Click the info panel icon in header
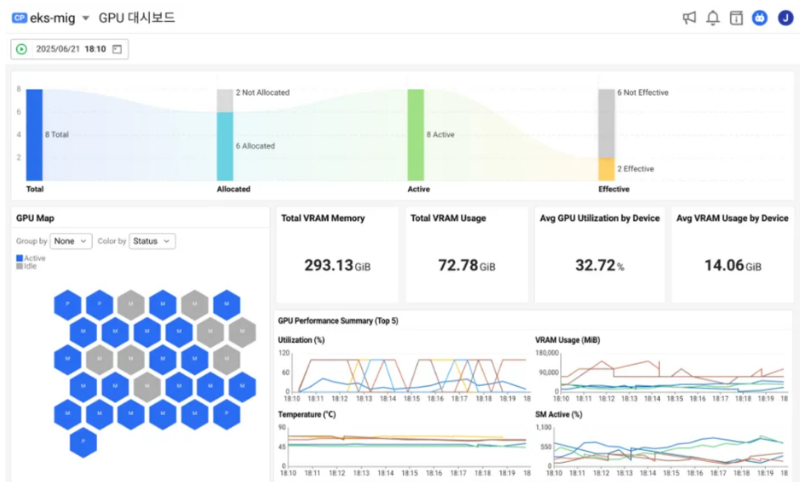The height and width of the screenshot is (482, 800). pos(736,18)
